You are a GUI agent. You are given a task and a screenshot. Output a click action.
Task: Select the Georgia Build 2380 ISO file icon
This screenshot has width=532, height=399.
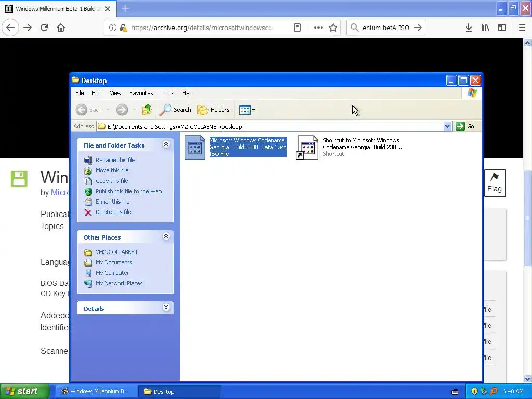pyautogui.click(x=195, y=148)
